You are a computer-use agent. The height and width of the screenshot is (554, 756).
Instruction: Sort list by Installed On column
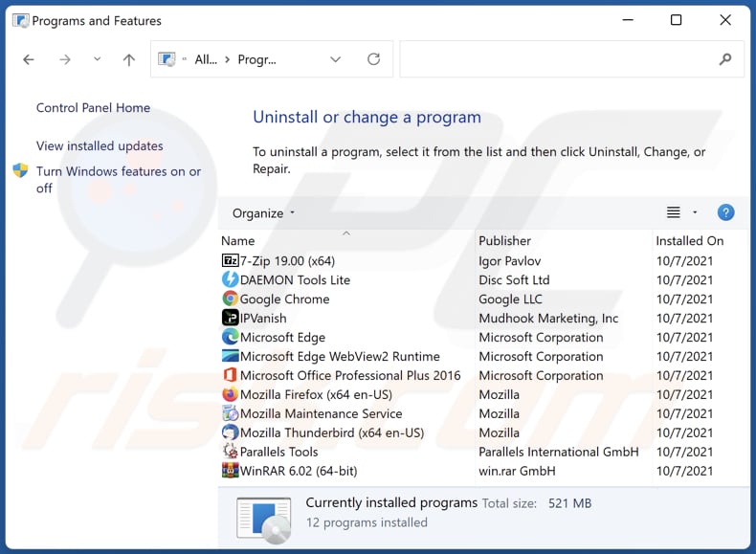point(689,241)
